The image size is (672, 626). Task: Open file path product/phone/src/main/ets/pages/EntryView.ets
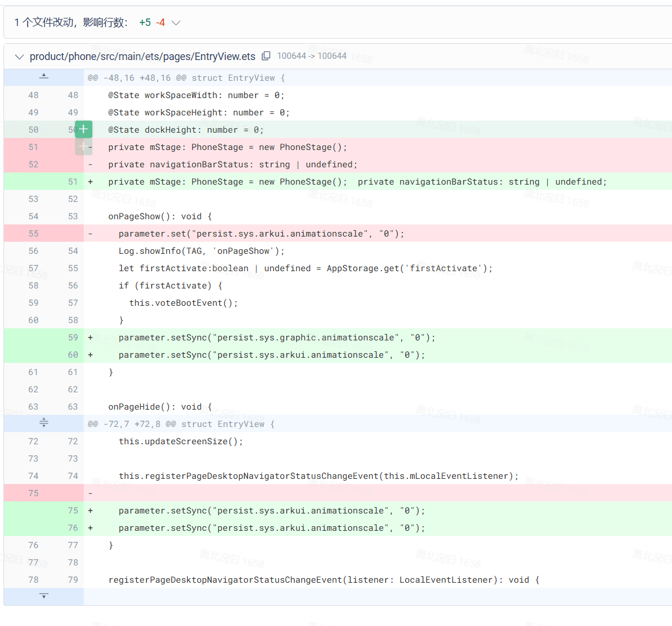click(142, 57)
